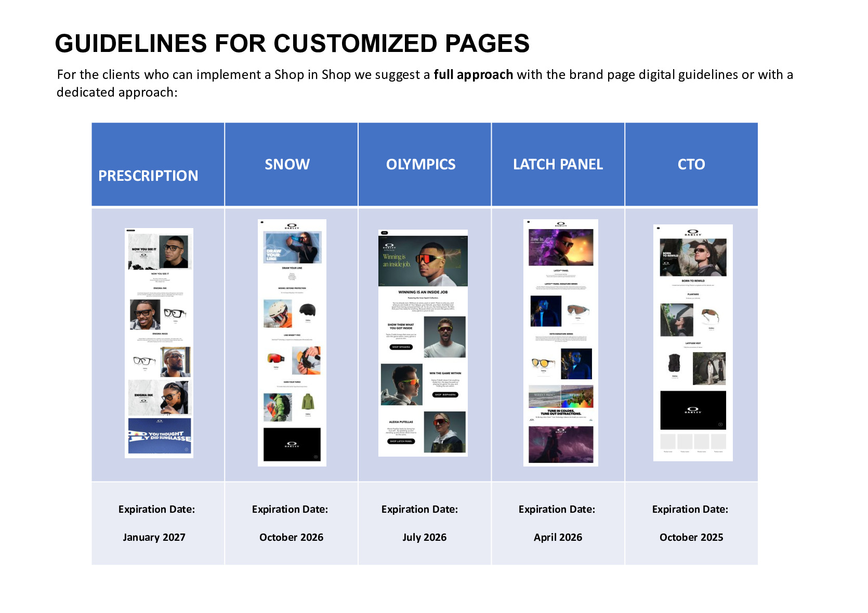This screenshot has height=613, width=868.
Task: Click 'TUNE IN COLORS, TUNE OUT DISTRACTIONS.' text
Action: click(x=561, y=412)
